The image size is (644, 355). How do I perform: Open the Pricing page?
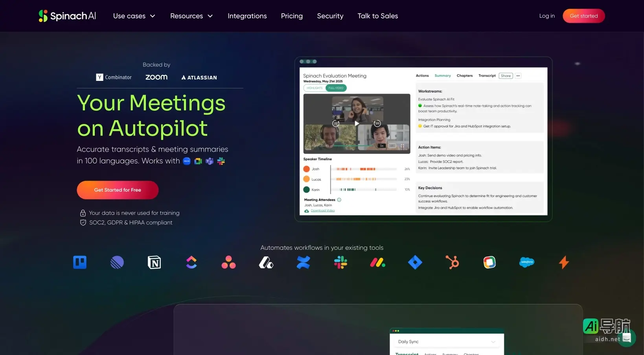[292, 16]
